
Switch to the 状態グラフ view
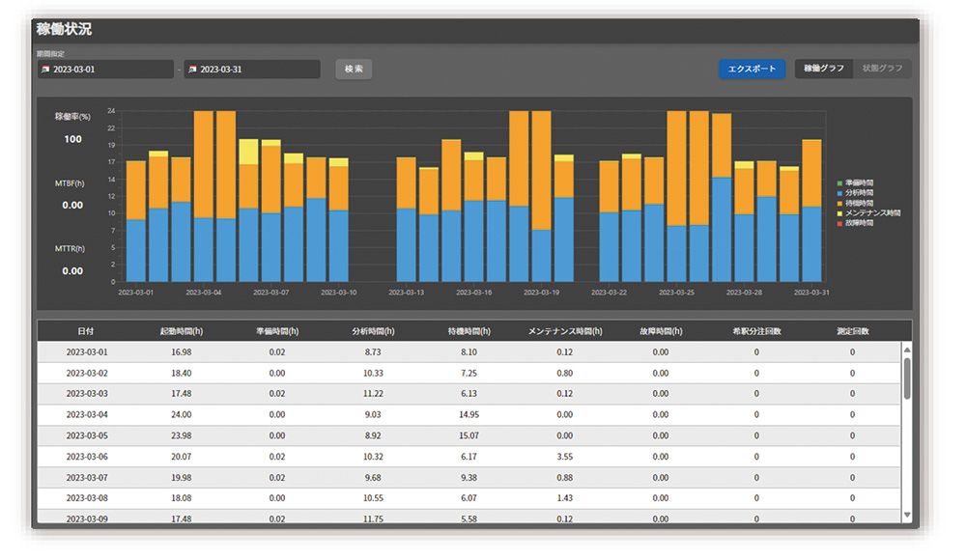pyautogui.click(x=882, y=69)
